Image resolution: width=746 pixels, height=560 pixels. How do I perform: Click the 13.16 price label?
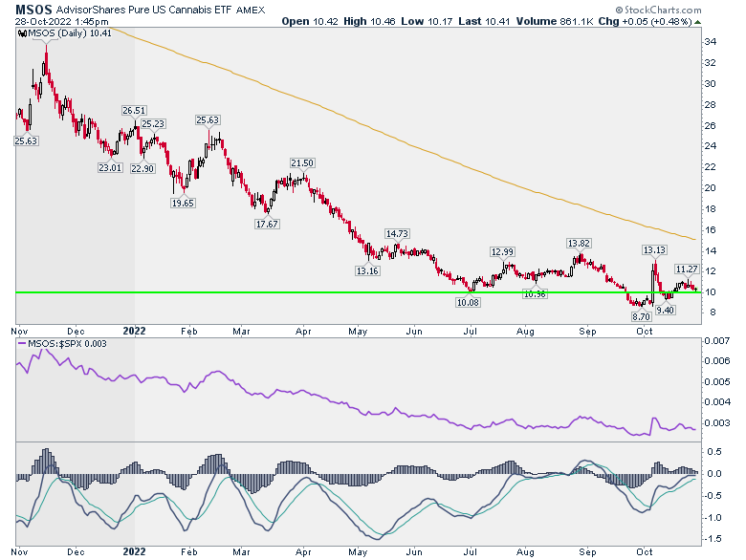pos(368,271)
